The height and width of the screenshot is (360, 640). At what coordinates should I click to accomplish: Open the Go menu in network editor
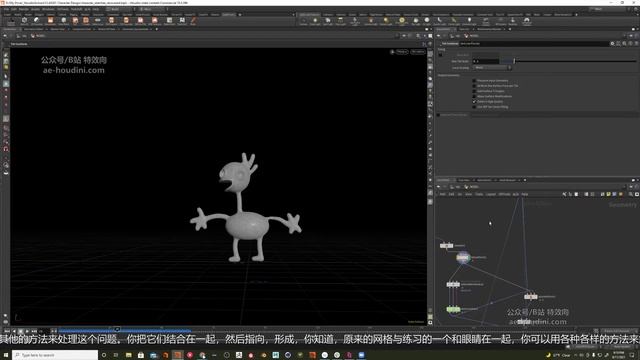[460, 194]
